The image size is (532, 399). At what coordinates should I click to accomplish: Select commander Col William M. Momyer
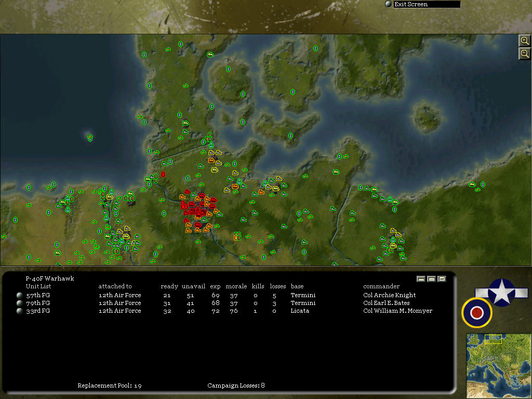tap(397, 311)
